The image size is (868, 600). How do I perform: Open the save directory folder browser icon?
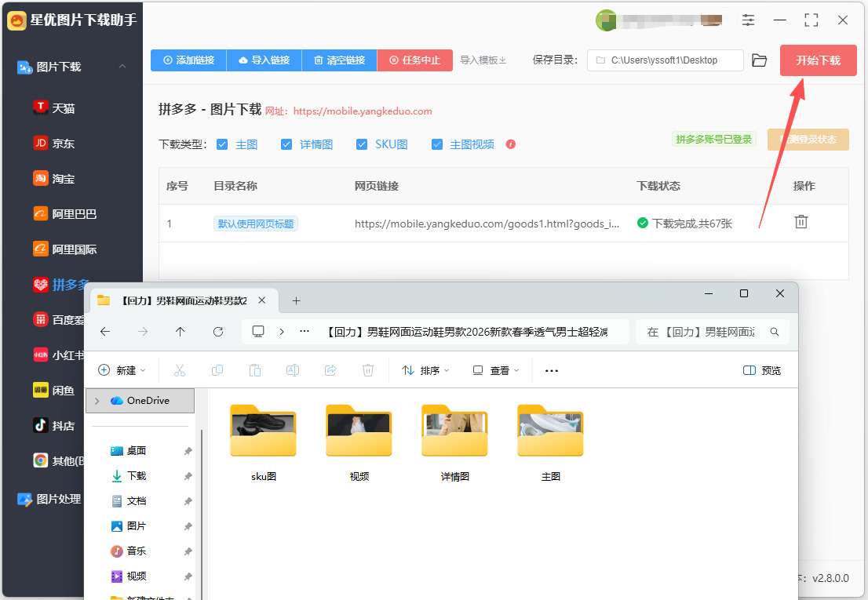point(760,60)
